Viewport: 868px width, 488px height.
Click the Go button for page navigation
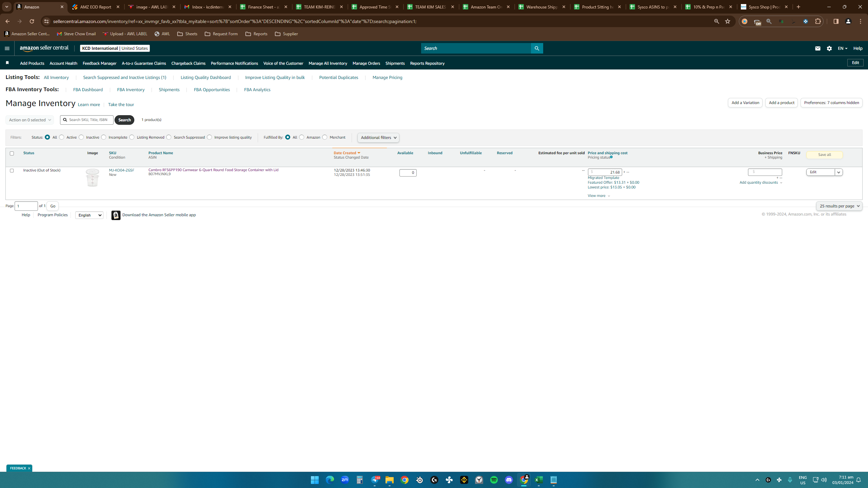click(x=53, y=206)
